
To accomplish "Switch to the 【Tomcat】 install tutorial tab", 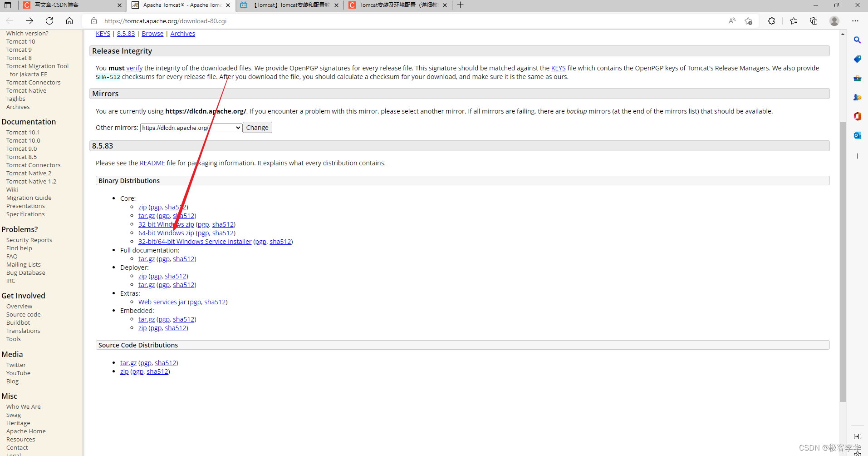I will (289, 5).
